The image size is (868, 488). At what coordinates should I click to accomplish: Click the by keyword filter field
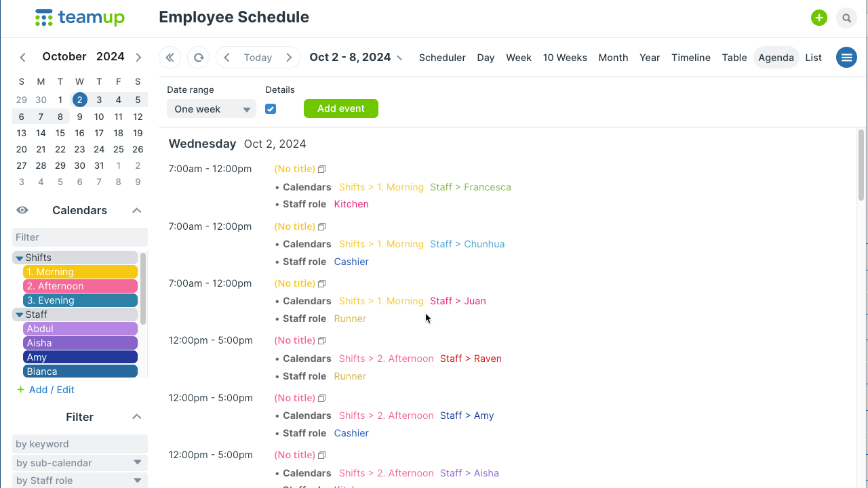[x=80, y=444]
